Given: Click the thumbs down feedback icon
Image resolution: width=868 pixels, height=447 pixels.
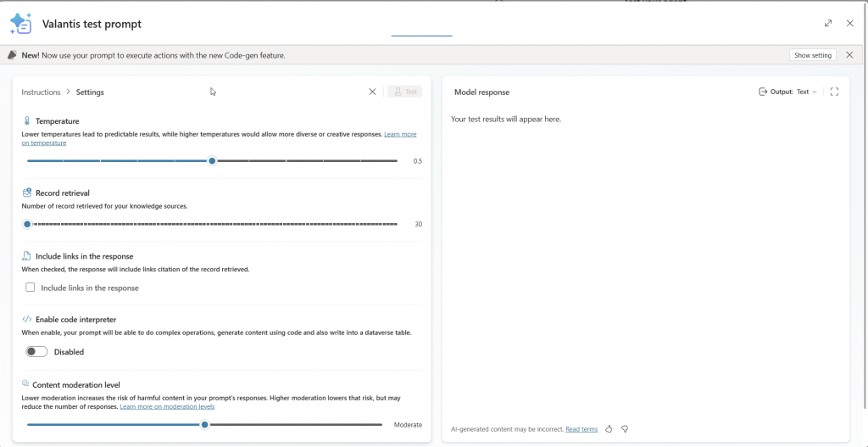Looking at the screenshot, I should coord(625,429).
